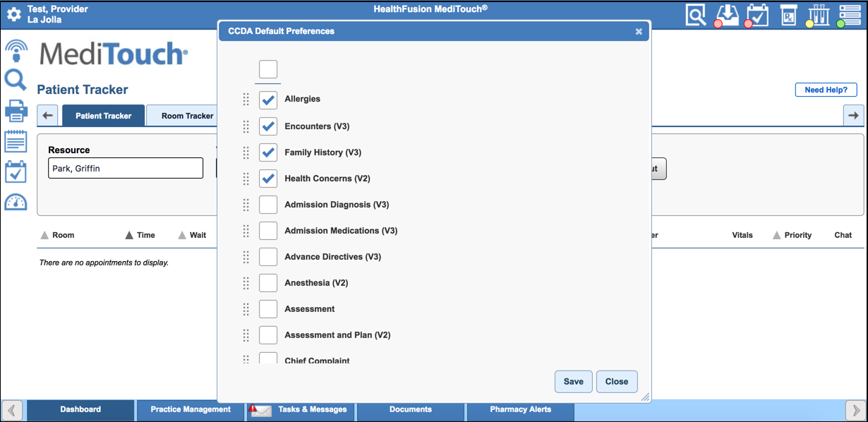Check the Advance Directives (V3) checkbox
This screenshot has width=868, height=422.
[x=268, y=257]
